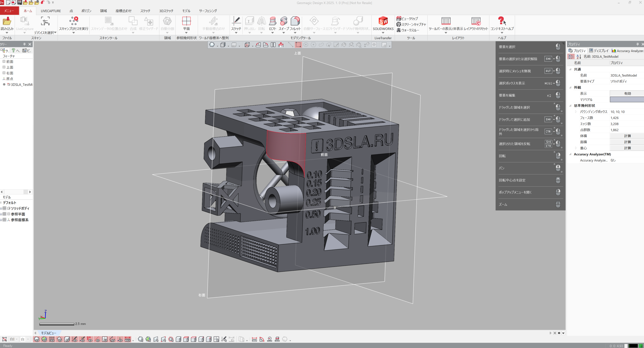Click the 読み込み import icon
Viewport: 644px width, 348px height.
pyautogui.click(x=7, y=21)
